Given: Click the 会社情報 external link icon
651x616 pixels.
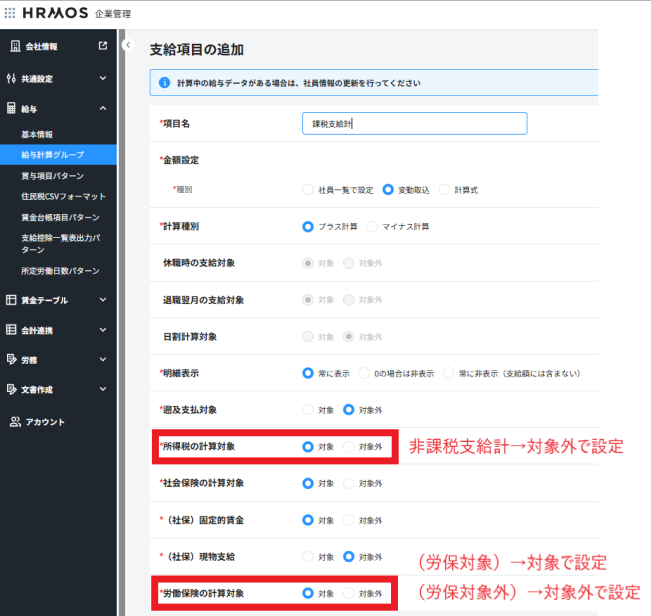Looking at the screenshot, I should pyautogui.click(x=102, y=46).
